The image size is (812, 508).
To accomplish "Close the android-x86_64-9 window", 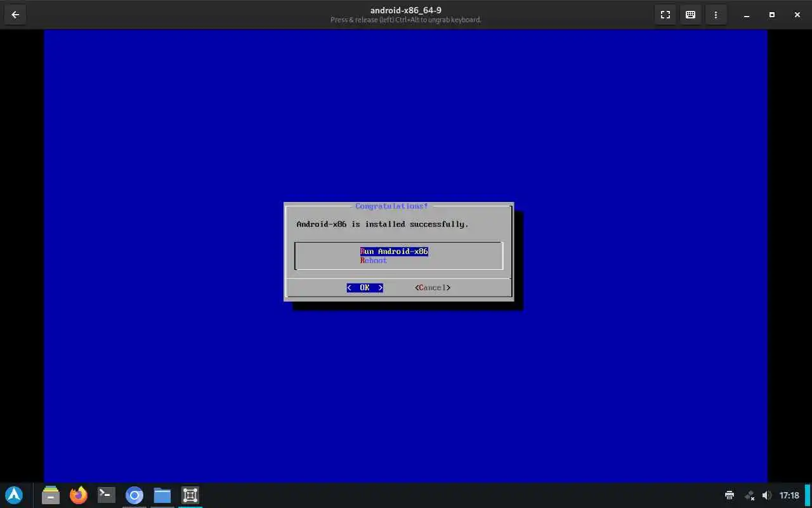I will coord(797,15).
